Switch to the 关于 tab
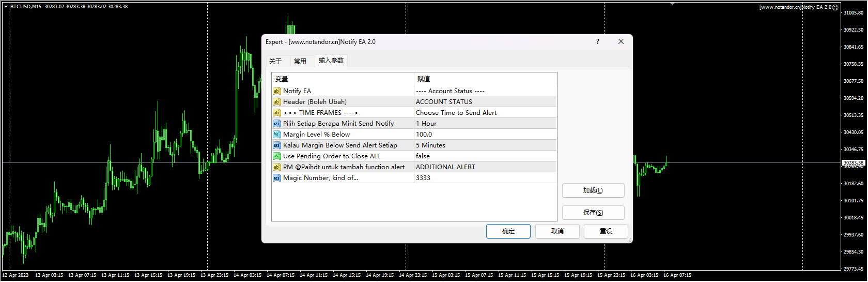This screenshot has width=868, height=282. pyautogui.click(x=275, y=61)
